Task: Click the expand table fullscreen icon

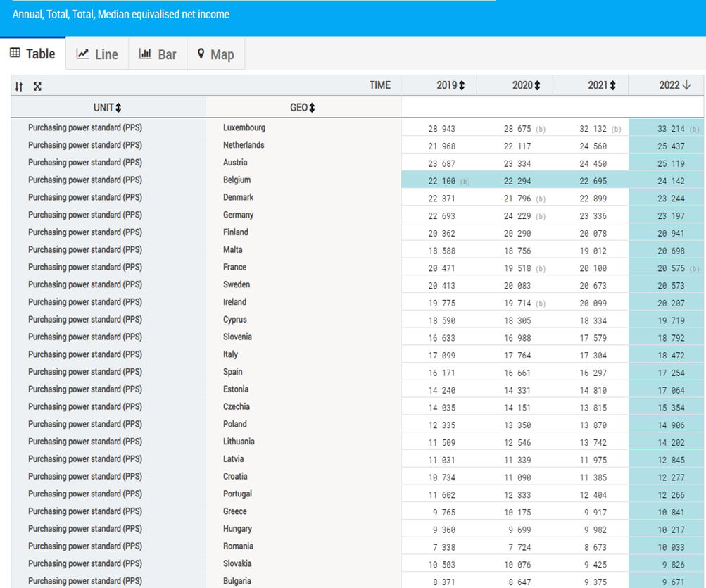Action: [37, 87]
